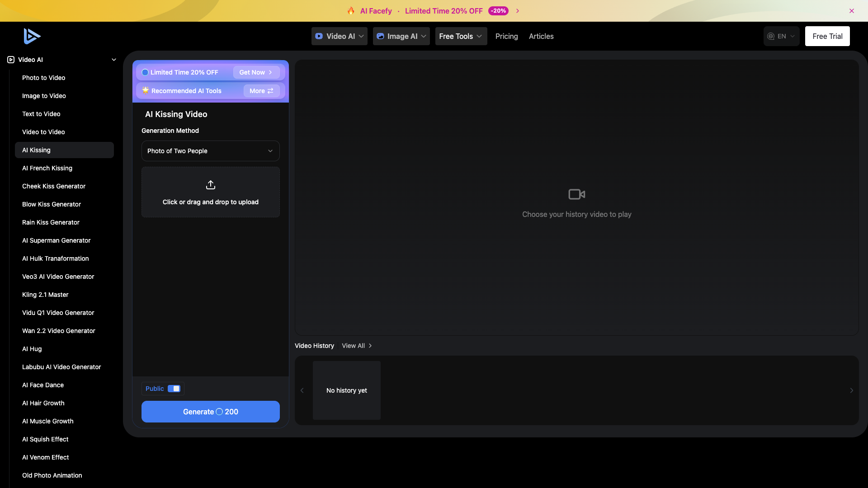
Task: Click the Get Now button
Action: (x=256, y=72)
